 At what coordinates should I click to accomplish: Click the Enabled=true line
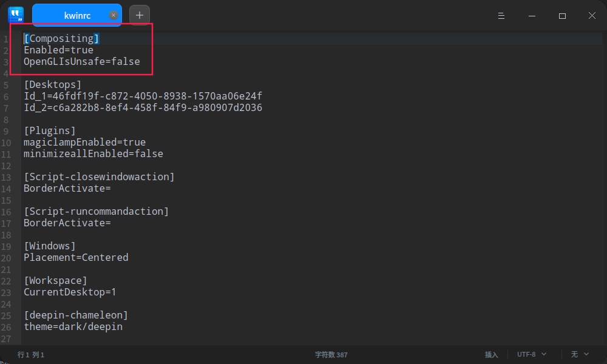point(58,50)
